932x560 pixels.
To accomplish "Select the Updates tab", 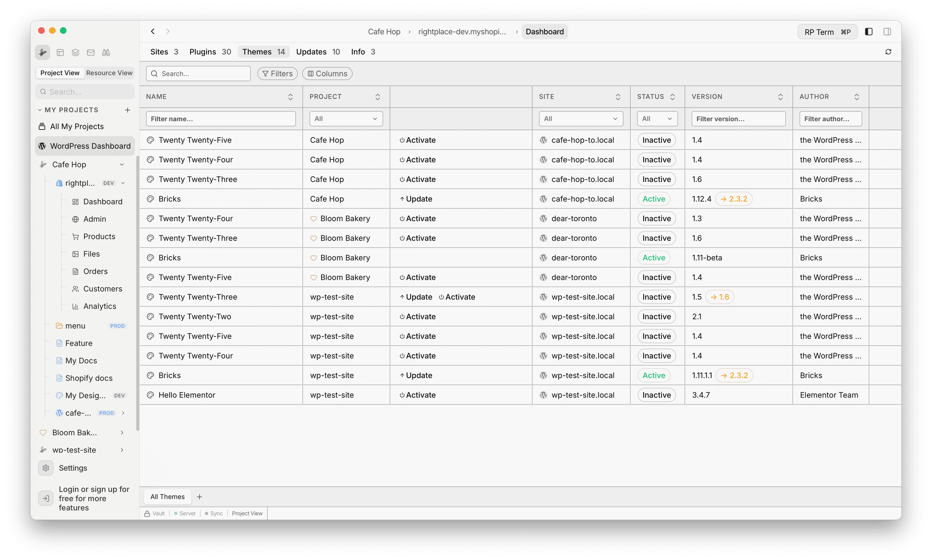I will click(311, 52).
